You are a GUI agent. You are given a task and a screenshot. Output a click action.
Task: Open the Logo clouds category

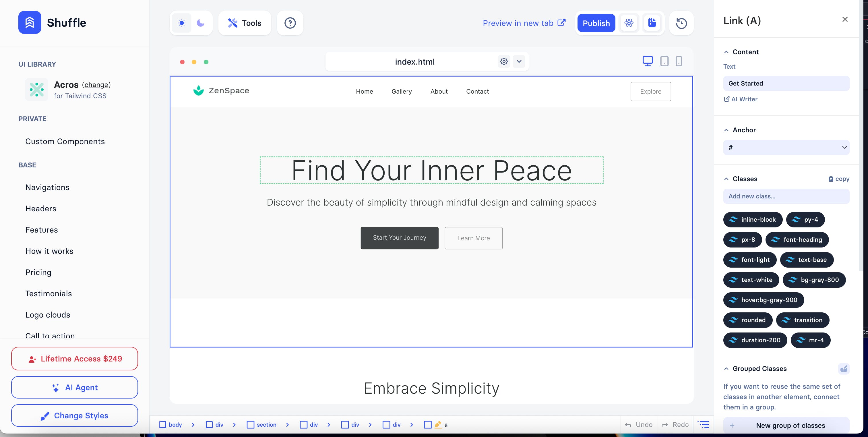click(48, 314)
